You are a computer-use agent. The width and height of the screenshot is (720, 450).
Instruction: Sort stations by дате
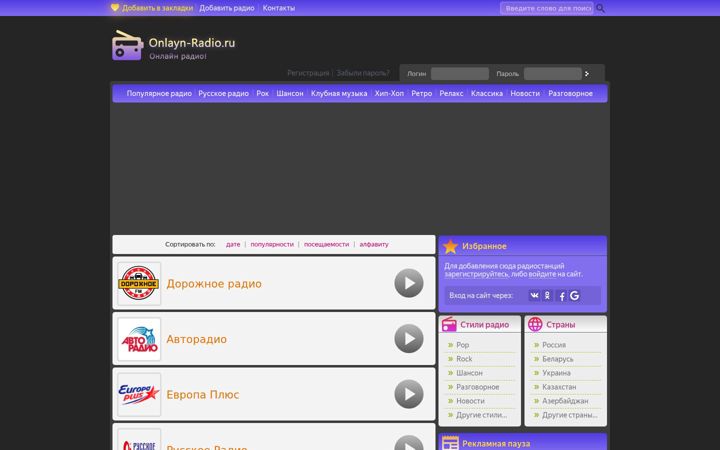coord(233,244)
